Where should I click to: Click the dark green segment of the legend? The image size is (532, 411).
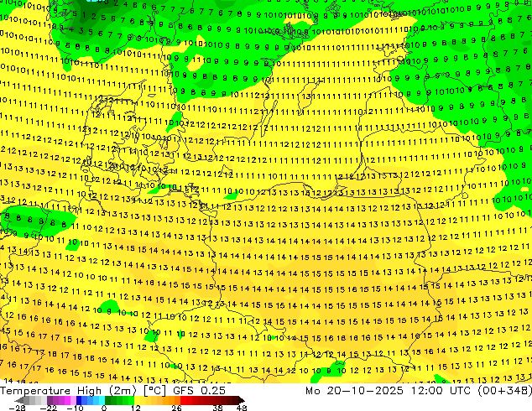tap(108, 400)
